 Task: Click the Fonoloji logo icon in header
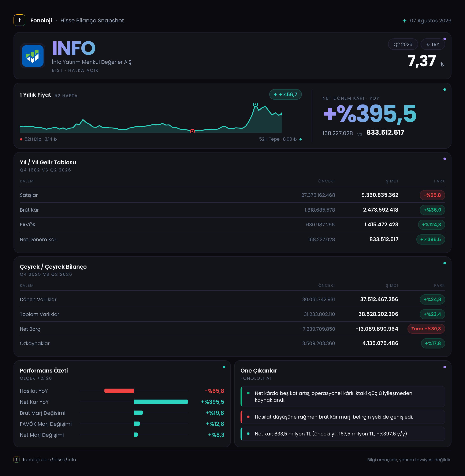point(19,20)
